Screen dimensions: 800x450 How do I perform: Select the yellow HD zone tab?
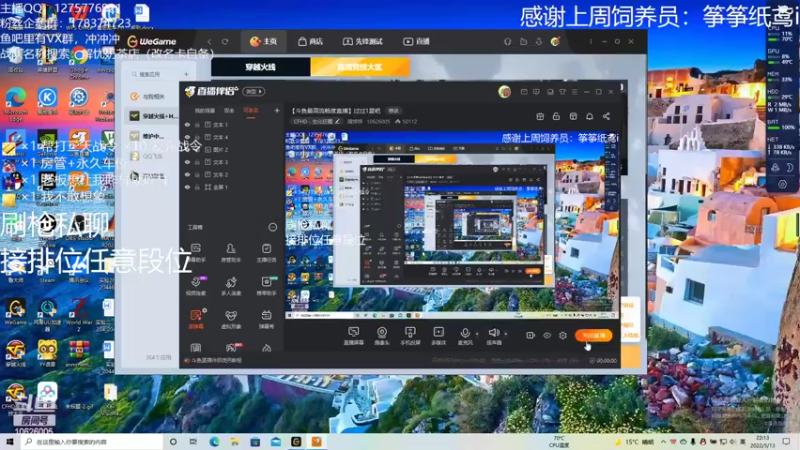click(x=360, y=67)
